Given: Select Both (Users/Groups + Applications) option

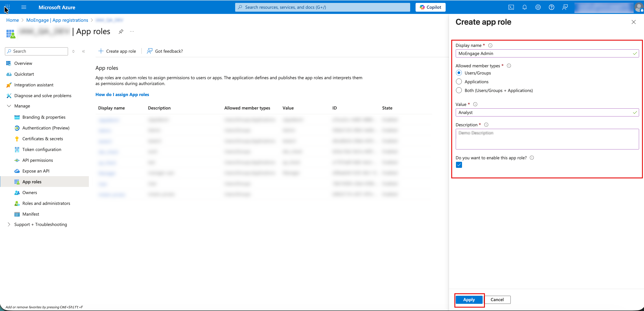Looking at the screenshot, I should [x=459, y=90].
